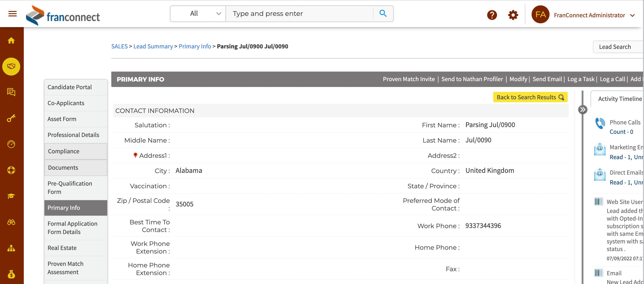Click the City value Alabama
Image resolution: width=644 pixels, height=284 pixels.
coord(189,171)
